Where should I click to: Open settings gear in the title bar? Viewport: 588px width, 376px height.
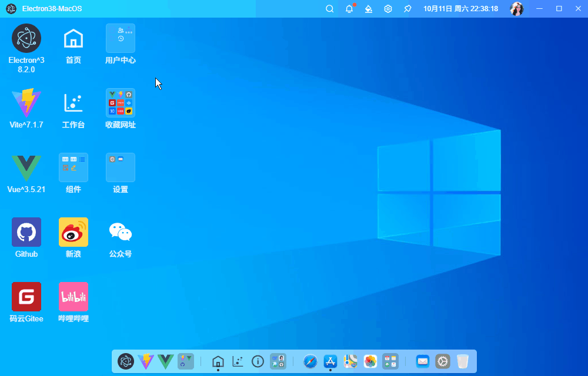(x=388, y=9)
